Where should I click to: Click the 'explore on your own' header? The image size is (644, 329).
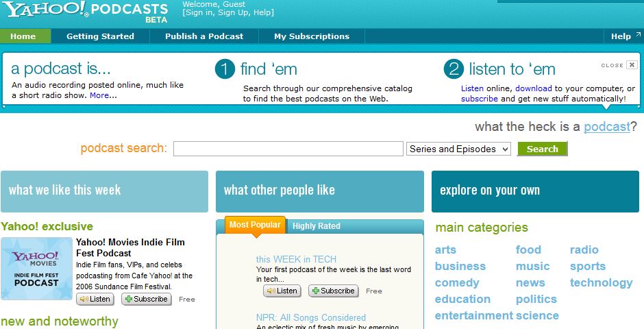pos(535,191)
